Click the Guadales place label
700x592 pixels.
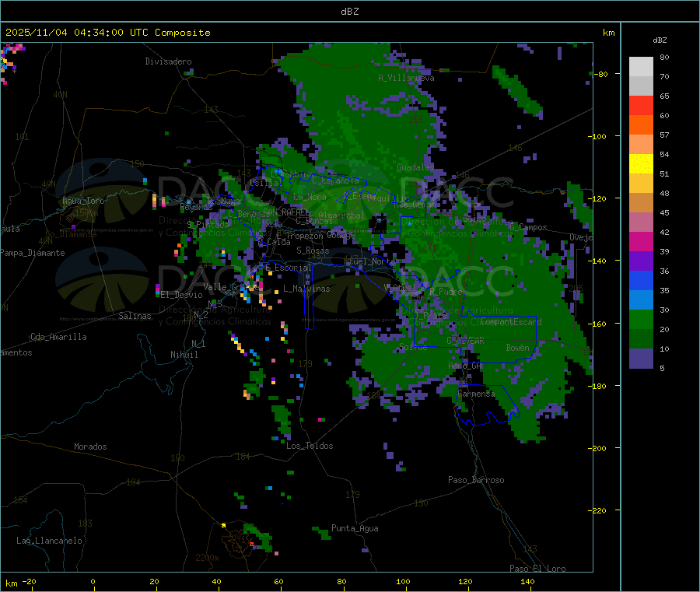[415, 167]
